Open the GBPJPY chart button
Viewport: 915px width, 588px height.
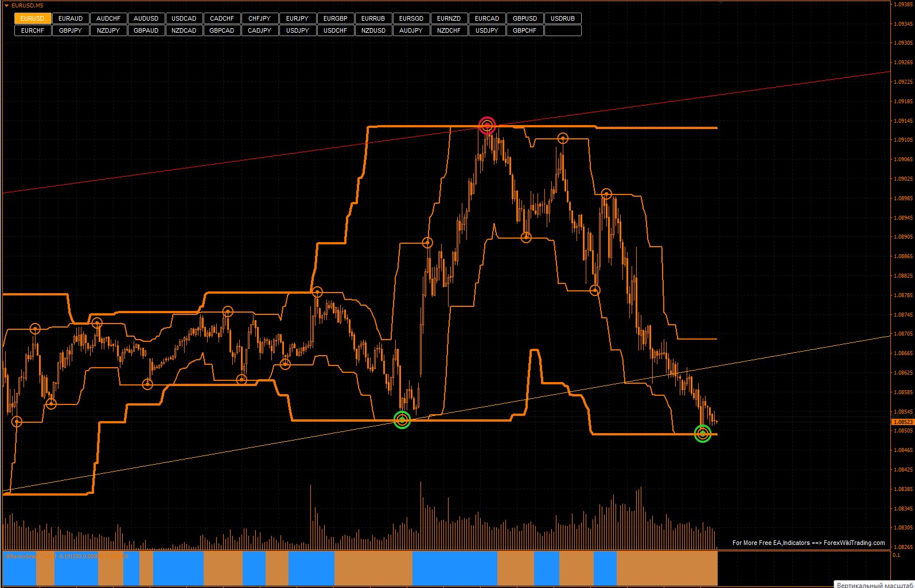coord(70,30)
